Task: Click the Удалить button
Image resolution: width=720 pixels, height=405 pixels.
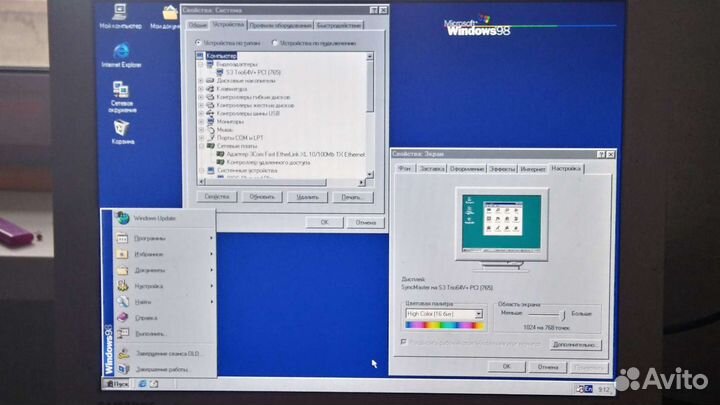Action: pyautogui.click(x=307, y=197)
